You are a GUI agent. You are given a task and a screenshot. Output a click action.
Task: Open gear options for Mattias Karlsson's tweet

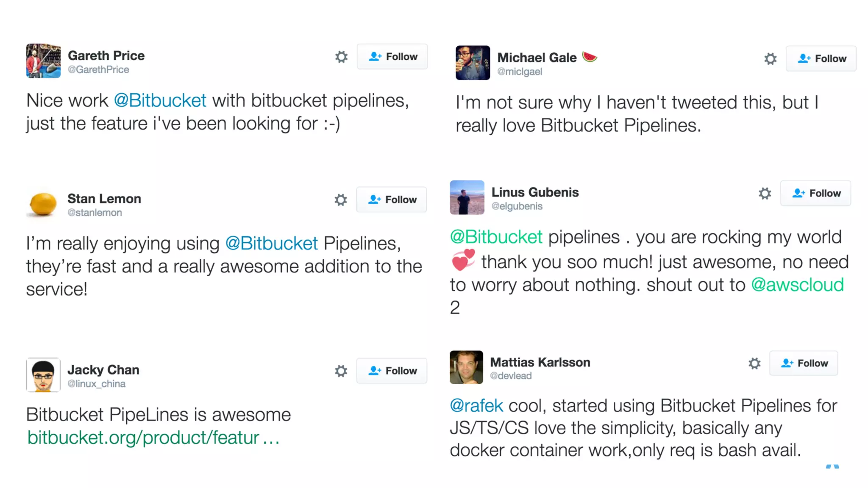[754, 363]
